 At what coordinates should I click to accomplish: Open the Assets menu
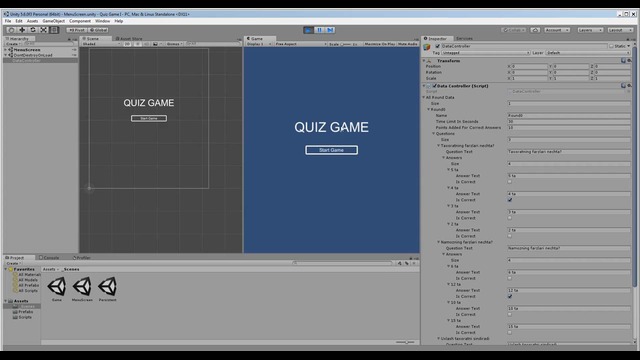click(32, 21)
